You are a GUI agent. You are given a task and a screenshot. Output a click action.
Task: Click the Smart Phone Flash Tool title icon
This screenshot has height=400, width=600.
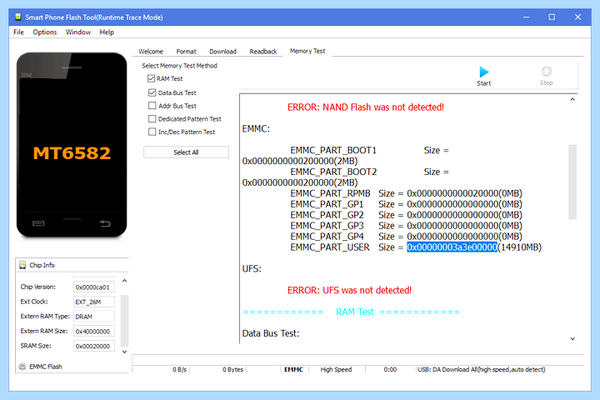tap(18, 17)
